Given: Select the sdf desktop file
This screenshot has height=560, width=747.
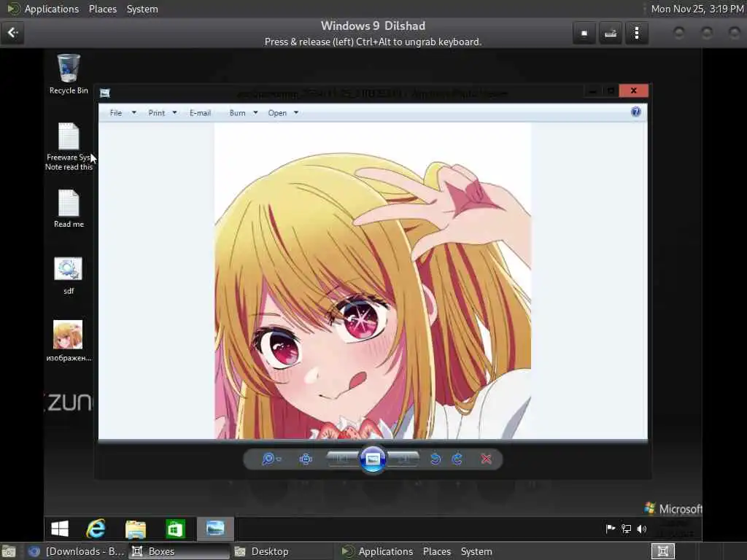Looking at the screenshot, I should (69, 276).
